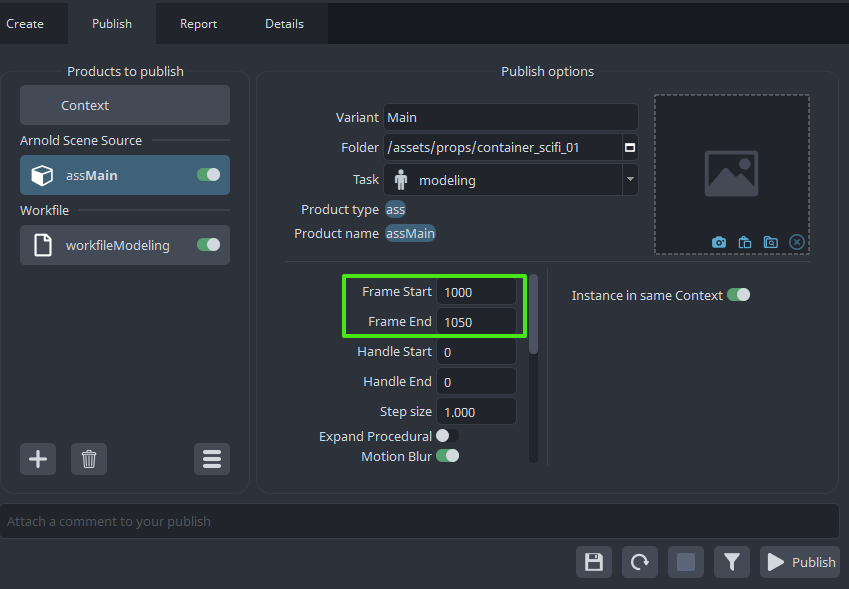Select the workfileModeling instance
This screenshot has width=849, height=589.
pos(125,245)
